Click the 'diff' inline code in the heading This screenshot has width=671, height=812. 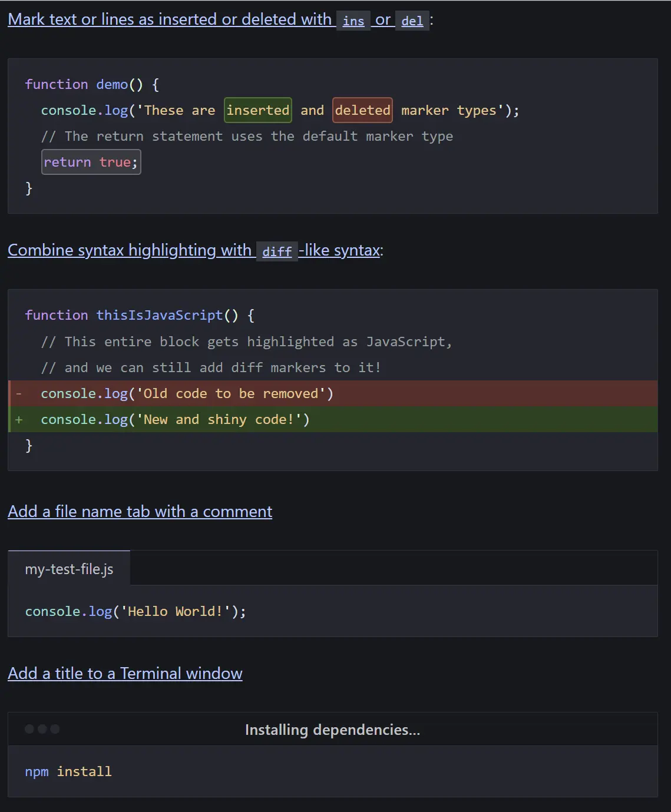pos(277,252)
